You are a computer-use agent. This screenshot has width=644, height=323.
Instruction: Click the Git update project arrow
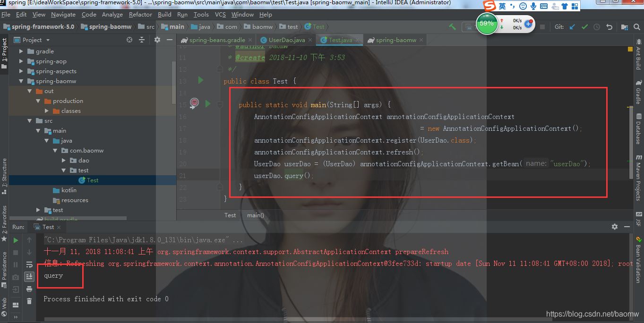click(572, 27)
